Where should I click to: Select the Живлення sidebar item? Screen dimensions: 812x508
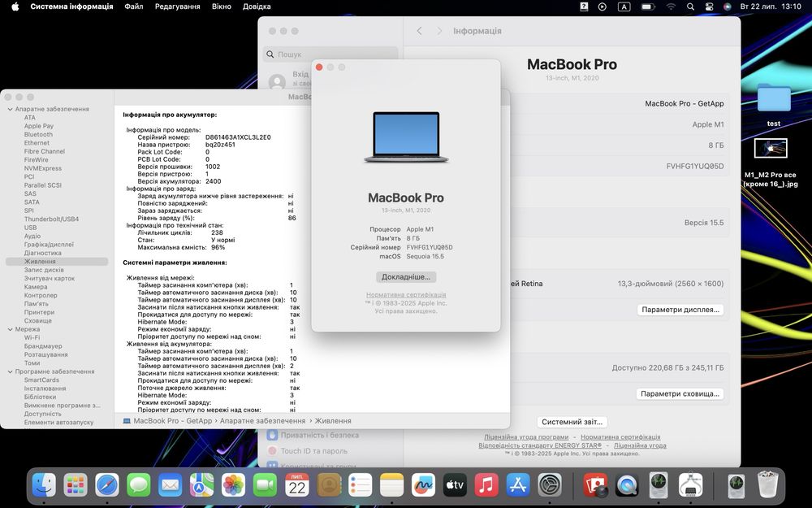pyautogui.click(x=57, y=262)
